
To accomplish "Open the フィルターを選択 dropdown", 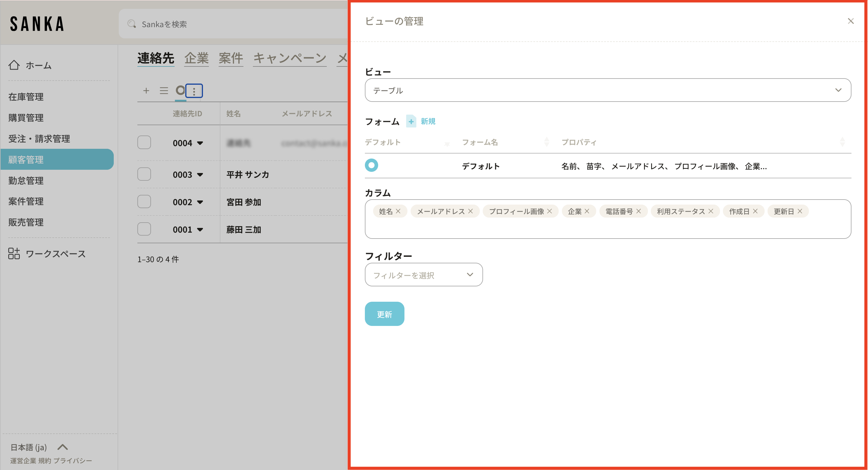I will 423,275.
